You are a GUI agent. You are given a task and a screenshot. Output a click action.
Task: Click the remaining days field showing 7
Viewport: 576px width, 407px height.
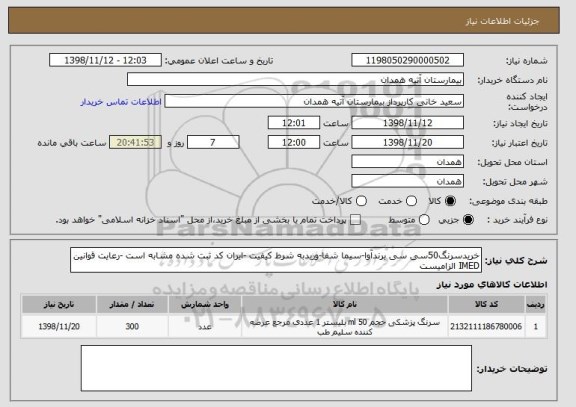pyautogui.click(x=213, y=142)
